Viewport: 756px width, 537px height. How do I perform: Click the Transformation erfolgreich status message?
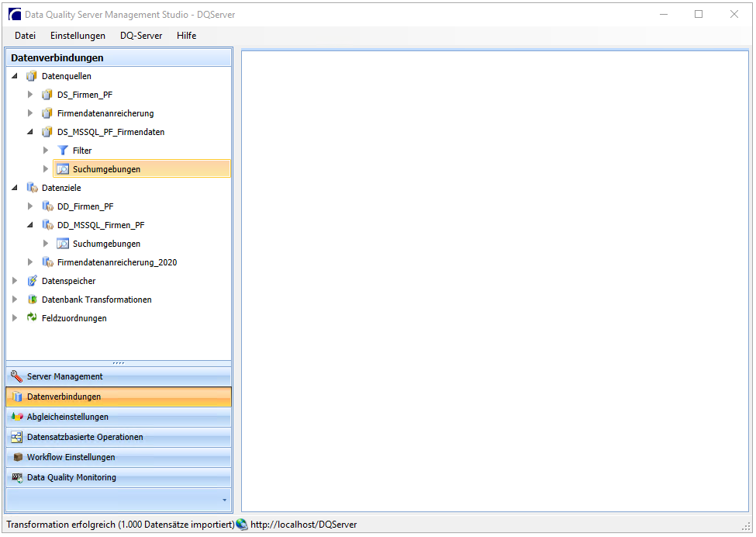point(120,525)
